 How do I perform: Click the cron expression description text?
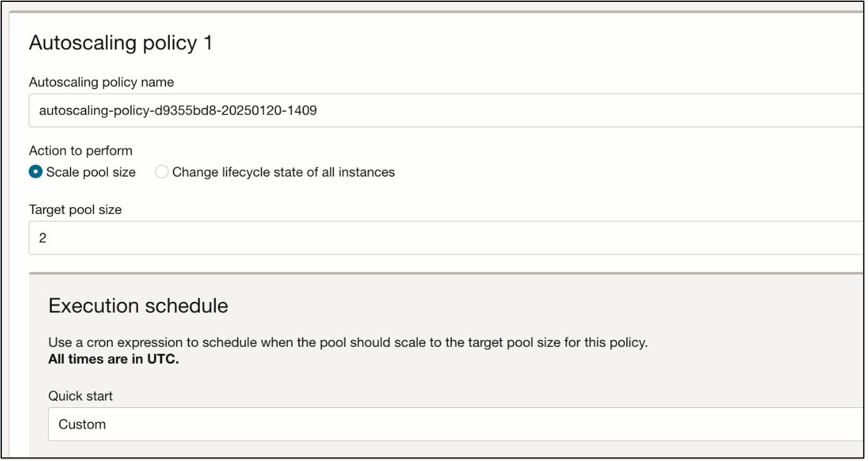[x=347, y=342]
